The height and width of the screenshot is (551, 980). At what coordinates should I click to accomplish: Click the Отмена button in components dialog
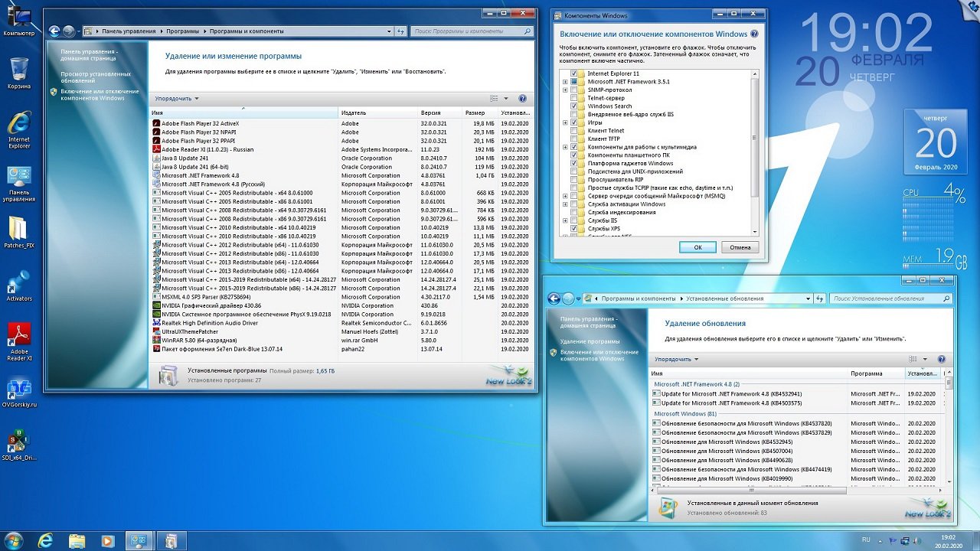[x=740, y=247]
